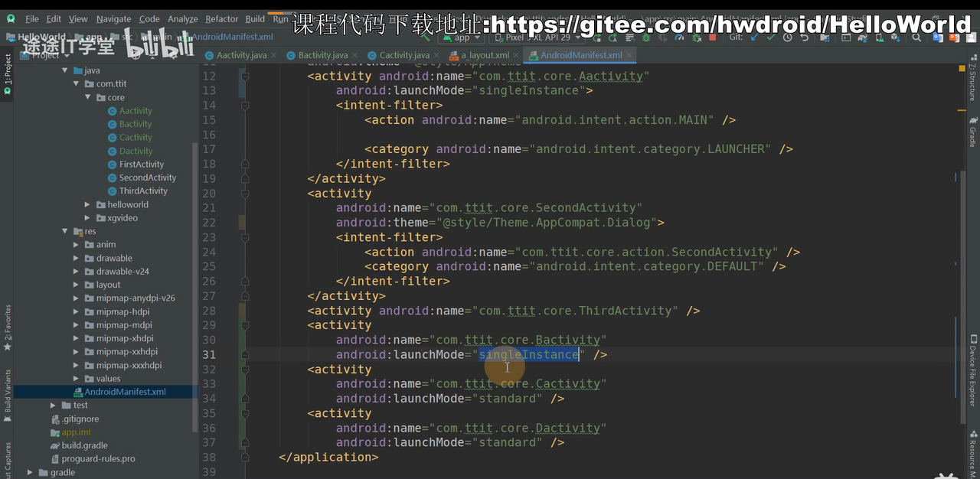Click AndroidManifest.xml in the breadcrumb path
980x479 pixels.
(x=232, y=37)
